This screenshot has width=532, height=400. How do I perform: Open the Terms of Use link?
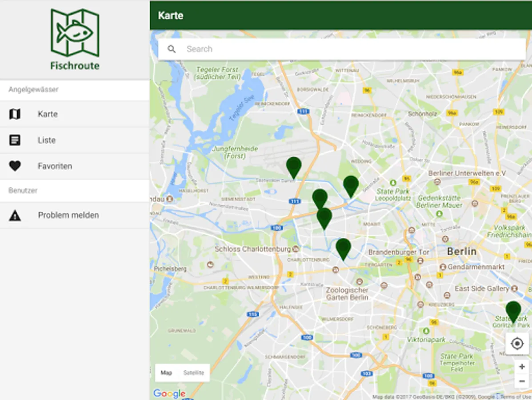coord(516,397)
